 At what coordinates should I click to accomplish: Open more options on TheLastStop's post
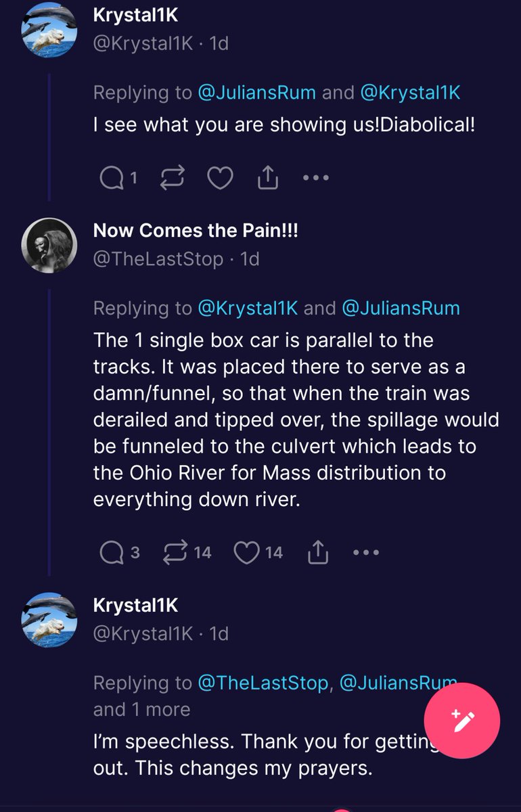coord(366,553)
